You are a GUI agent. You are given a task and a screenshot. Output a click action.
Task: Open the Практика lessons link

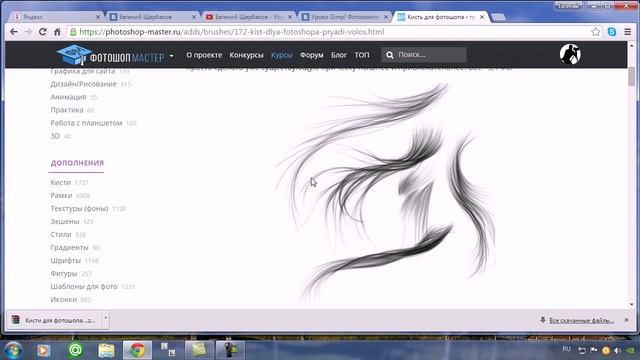pos(67,110)
